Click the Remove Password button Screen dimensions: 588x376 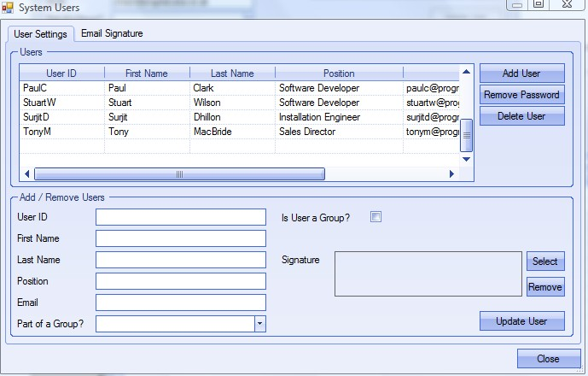click(521, 95)
